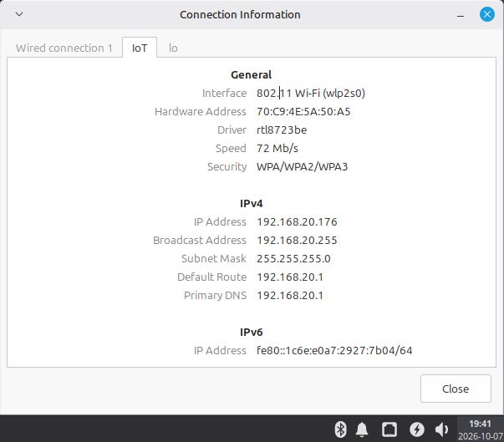The height and width of the screenshot is (442, 504).
Task: Click the Security label
Action: [x=227, y=166]
